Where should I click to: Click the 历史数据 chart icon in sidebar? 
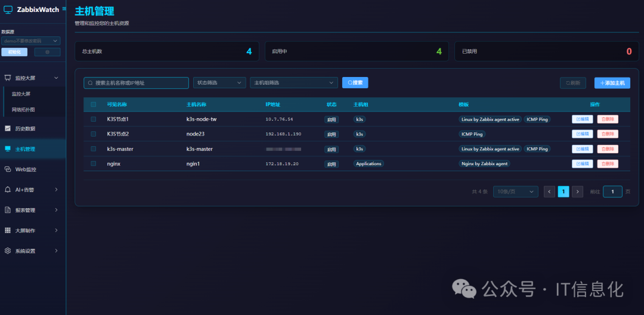(8, 128)
